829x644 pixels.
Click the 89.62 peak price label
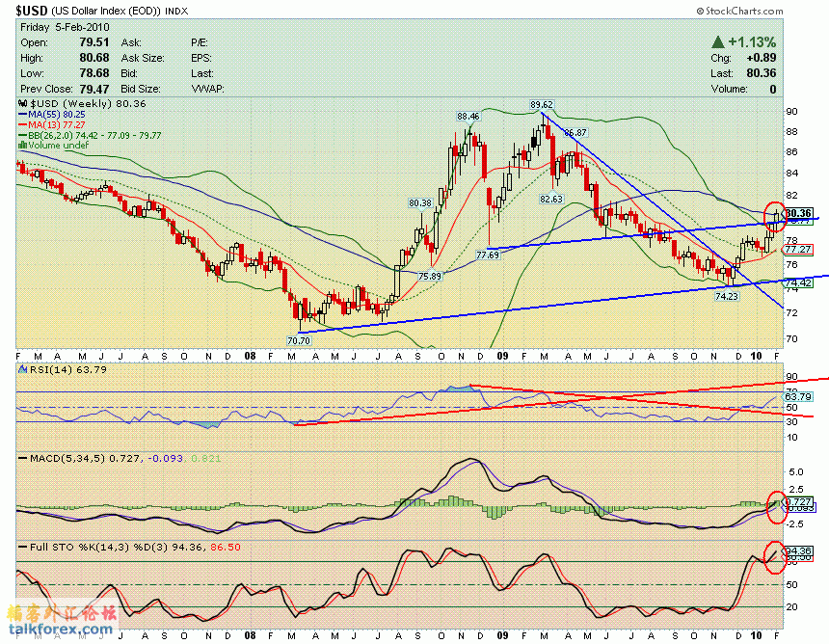click(x=542, y=105)
